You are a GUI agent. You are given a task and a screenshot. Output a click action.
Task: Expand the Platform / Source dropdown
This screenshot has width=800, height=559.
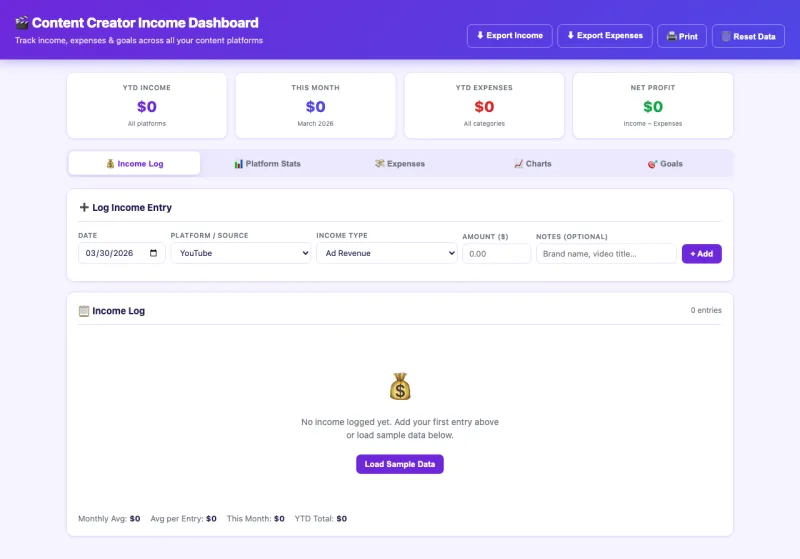click(x=240, y=254)
